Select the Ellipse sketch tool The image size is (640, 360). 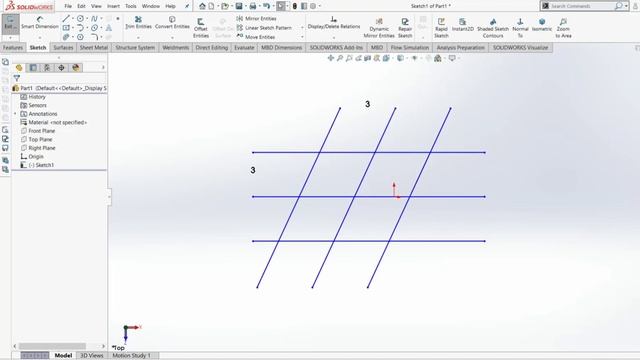(94, 28)
